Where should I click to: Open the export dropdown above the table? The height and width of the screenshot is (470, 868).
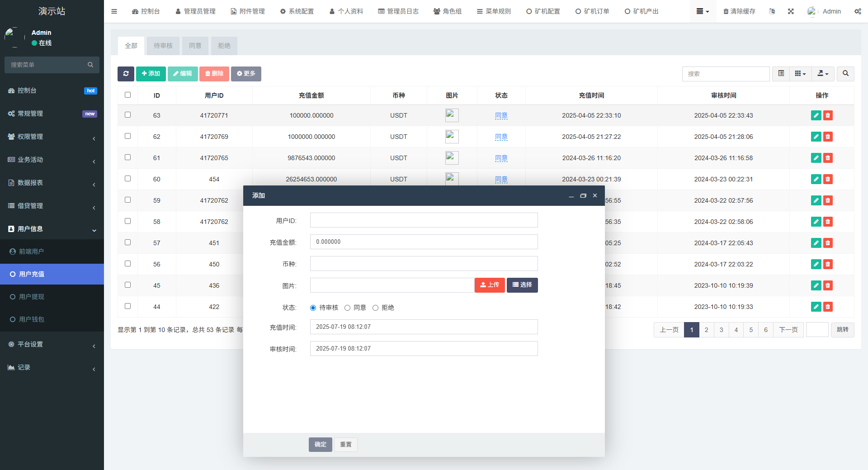823,74
